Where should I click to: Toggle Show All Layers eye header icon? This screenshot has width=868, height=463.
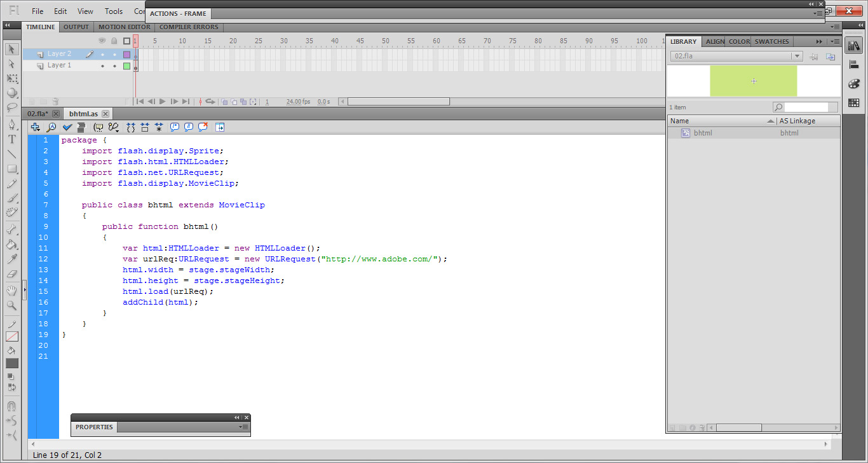[102, 41]
